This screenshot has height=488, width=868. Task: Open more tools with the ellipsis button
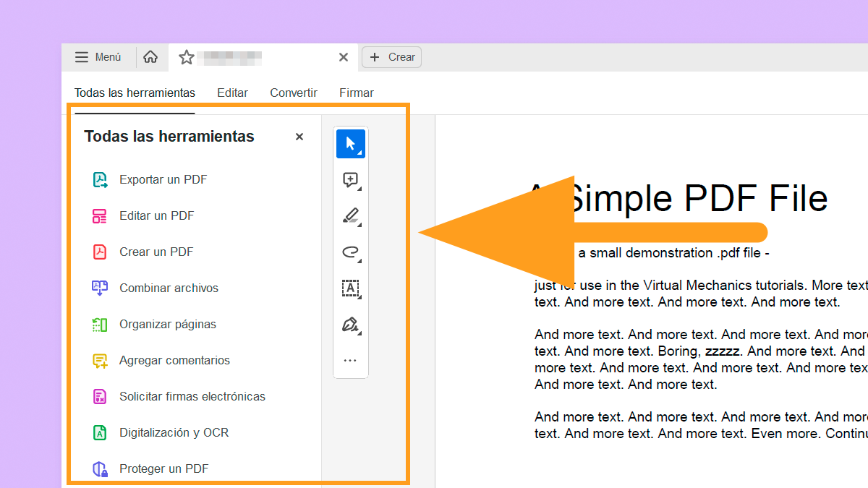click(351, 360)
